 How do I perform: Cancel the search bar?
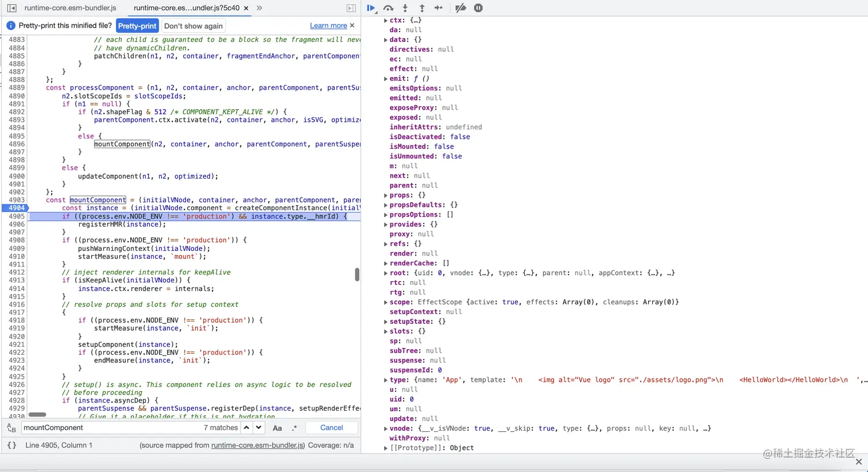[x=332, y=428]
